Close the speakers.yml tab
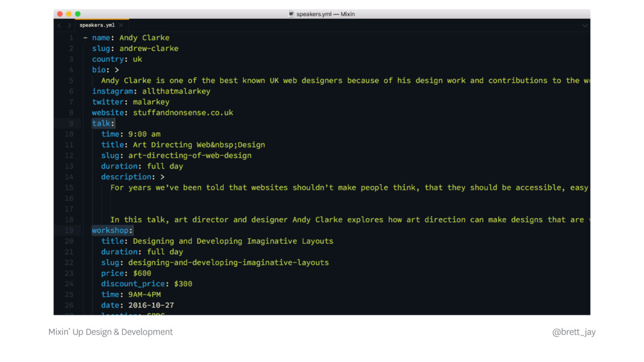Screen dimensions: 644x362 pyautogui.click(x=121, y=25)
